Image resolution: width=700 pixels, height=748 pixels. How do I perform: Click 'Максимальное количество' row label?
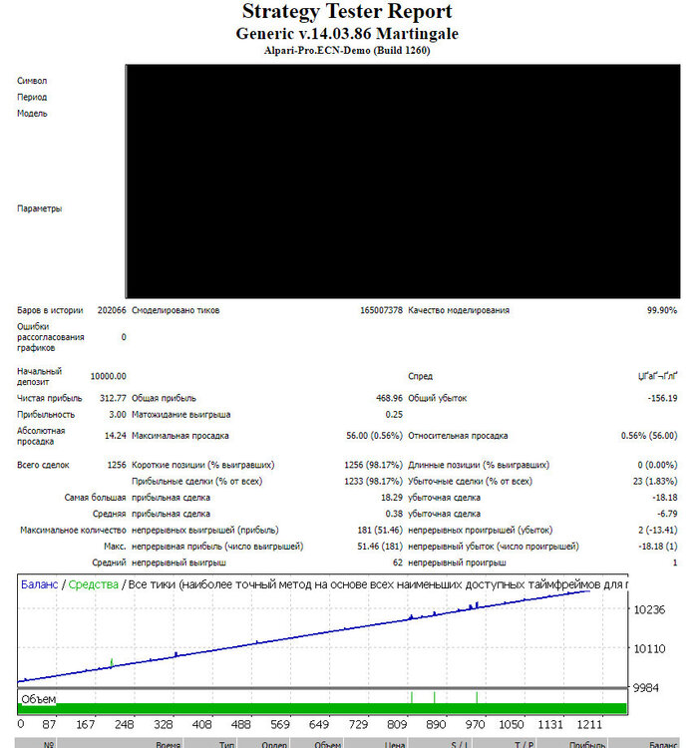click(73, 530)
